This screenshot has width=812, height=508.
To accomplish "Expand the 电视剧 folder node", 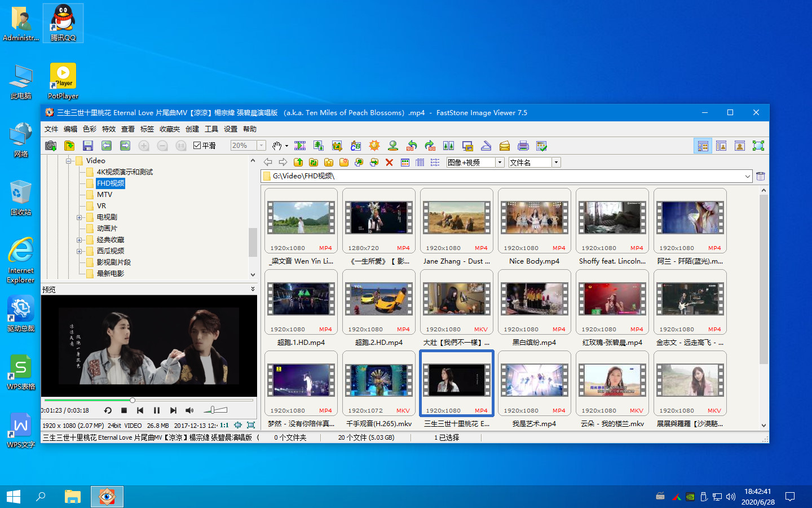I will 80,217.
